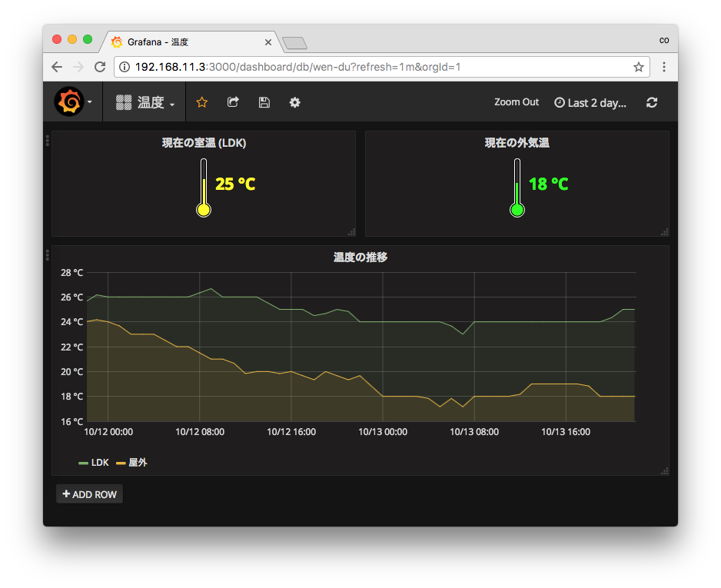Click the 10/12 08:00 x-axis label
Screen dimensions: 721x588
pyautogui.click(x=200, y=432)
